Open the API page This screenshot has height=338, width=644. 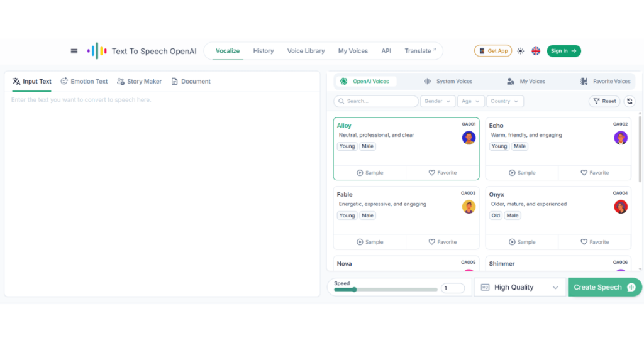(386, 51)
